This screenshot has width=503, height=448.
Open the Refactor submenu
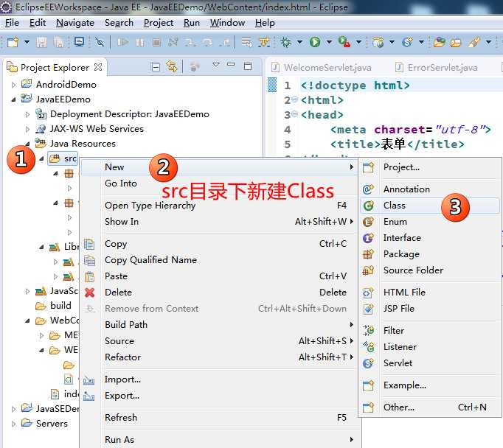click(x=218, y=357)
